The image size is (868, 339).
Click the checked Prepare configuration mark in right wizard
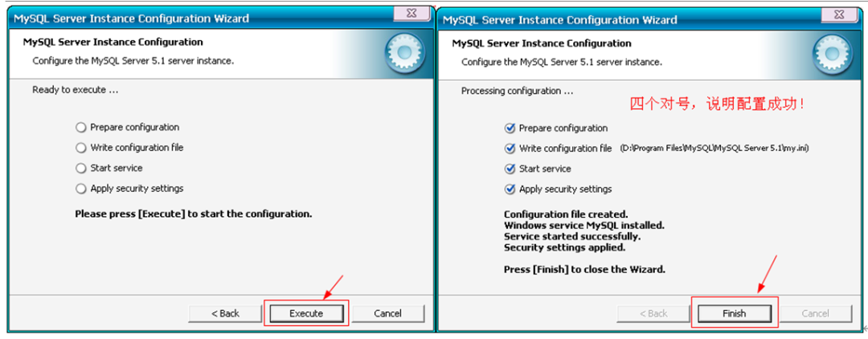(x=510, y=129)
